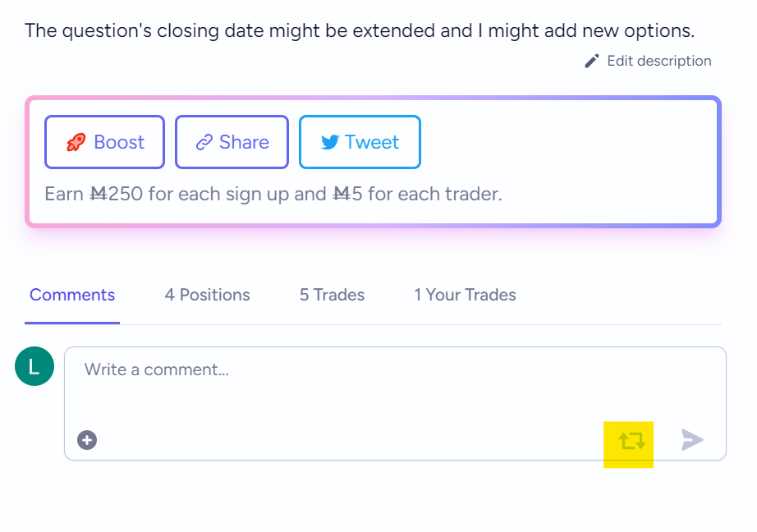Switch to the Comments tab
757x532 pixels.
coord(72,295)
